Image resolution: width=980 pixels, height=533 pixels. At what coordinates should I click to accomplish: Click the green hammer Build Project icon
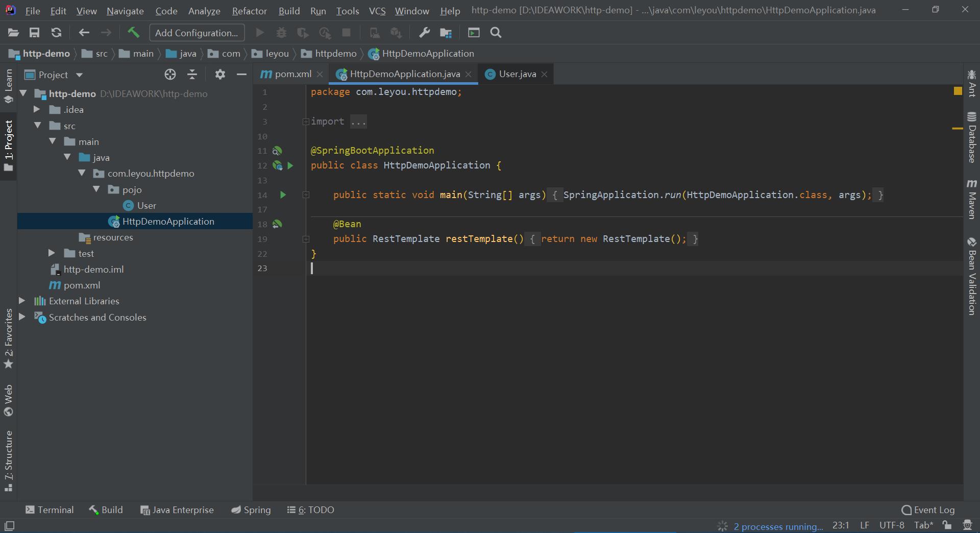click(x=134, y=33)
